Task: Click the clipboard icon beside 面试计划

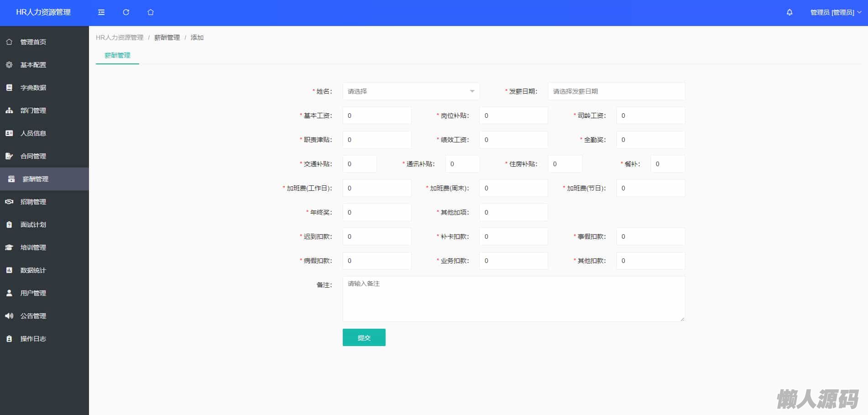Action: point(9,225)
